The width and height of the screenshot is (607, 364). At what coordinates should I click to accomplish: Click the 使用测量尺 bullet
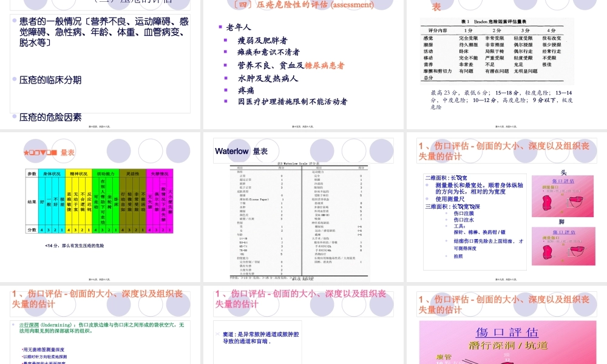(450, 199)
